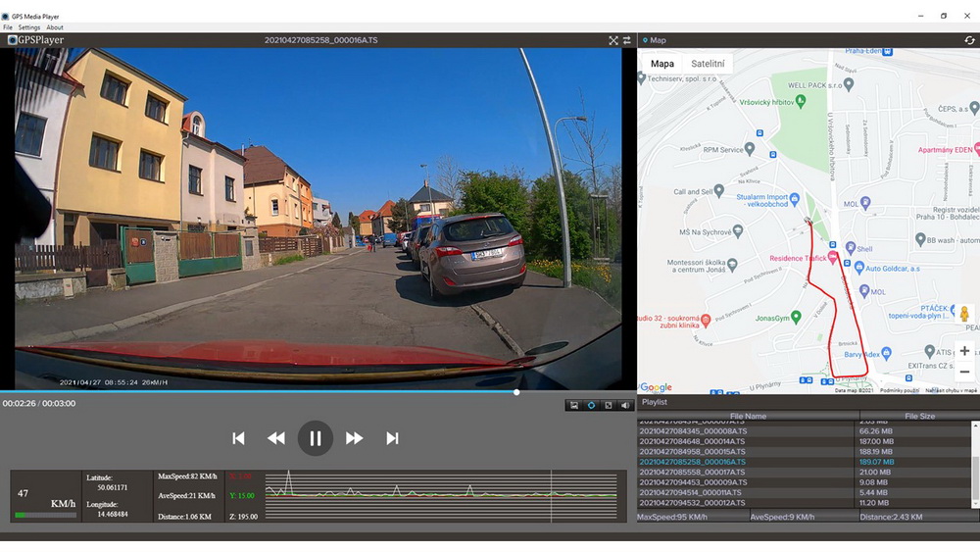Rewind the dashcam video
Screen dimensions: 980x552
pos(276,438)
